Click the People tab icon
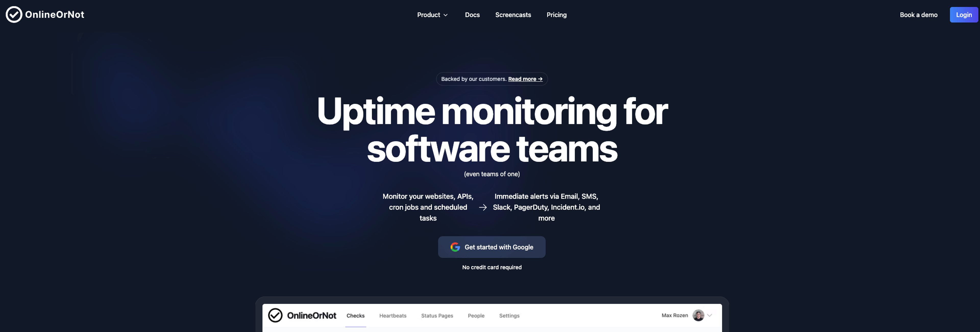The width and height of the screenshot is (980, 332). (476, 316)
